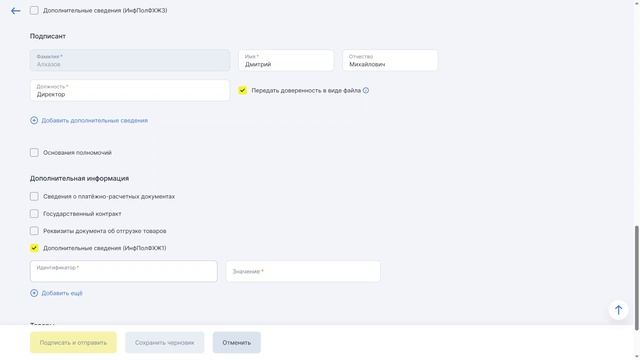Uncheck Дополнительные сведения (ИнфПолФХЖ1) checkbox
Viewport: 640px width, 360px height.
(x=34, y=248)
